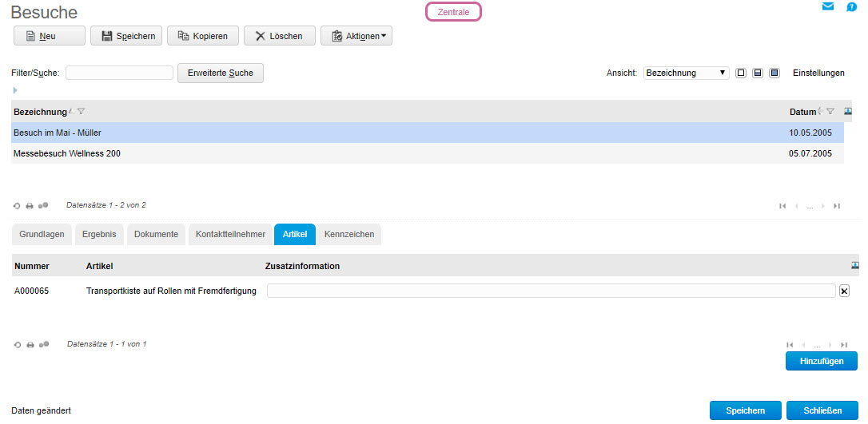Click the filter funnel icon beside Datum
The height and width of the screenshot is (424, 868).
(830, 112)
